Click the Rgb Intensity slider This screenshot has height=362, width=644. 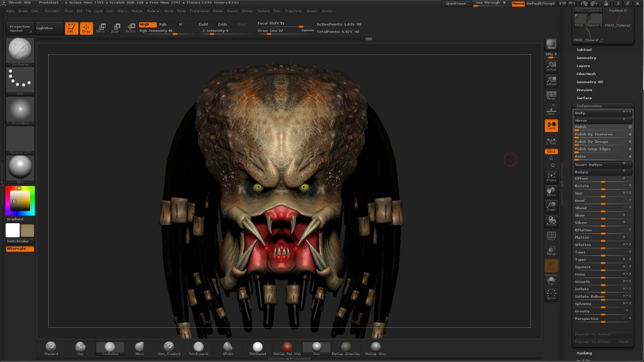tap(168, 31)
